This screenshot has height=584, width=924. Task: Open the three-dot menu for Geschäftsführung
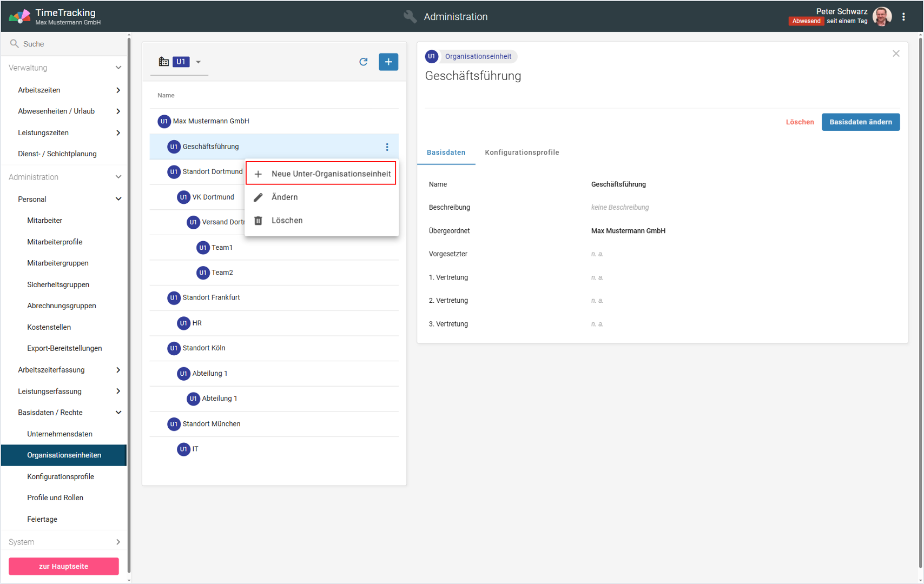coord(387,147)
